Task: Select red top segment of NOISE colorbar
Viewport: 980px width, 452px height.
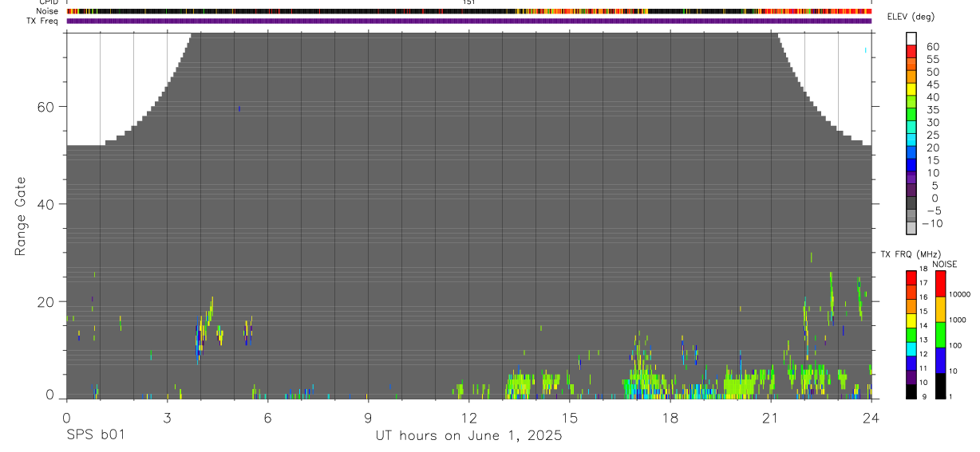Action: [x=941, y=284]
